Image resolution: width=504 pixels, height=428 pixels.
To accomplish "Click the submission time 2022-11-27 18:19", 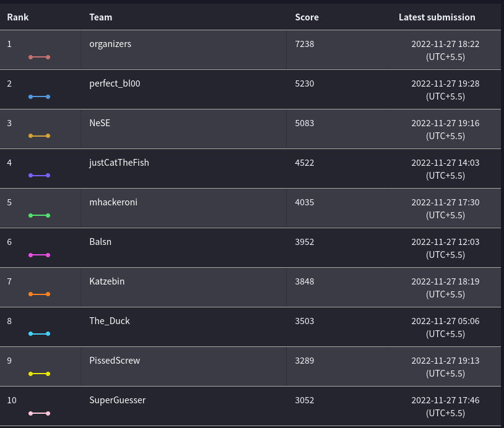I will coord(445,281).
